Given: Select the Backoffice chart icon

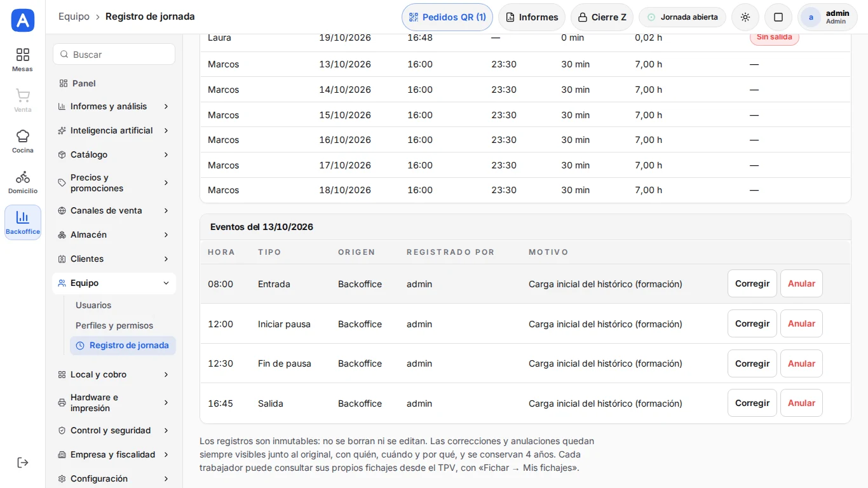Looking at the screenshot, I should 22,222.
